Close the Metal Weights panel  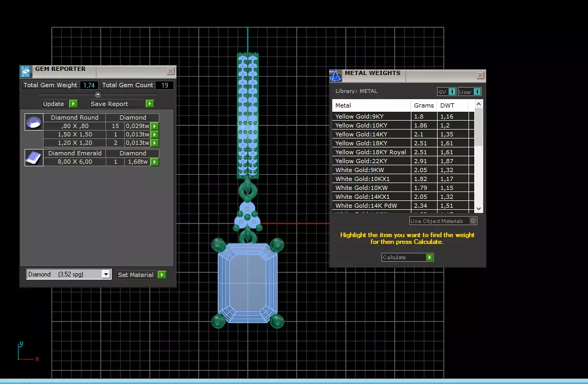click(x=480, y=75)
